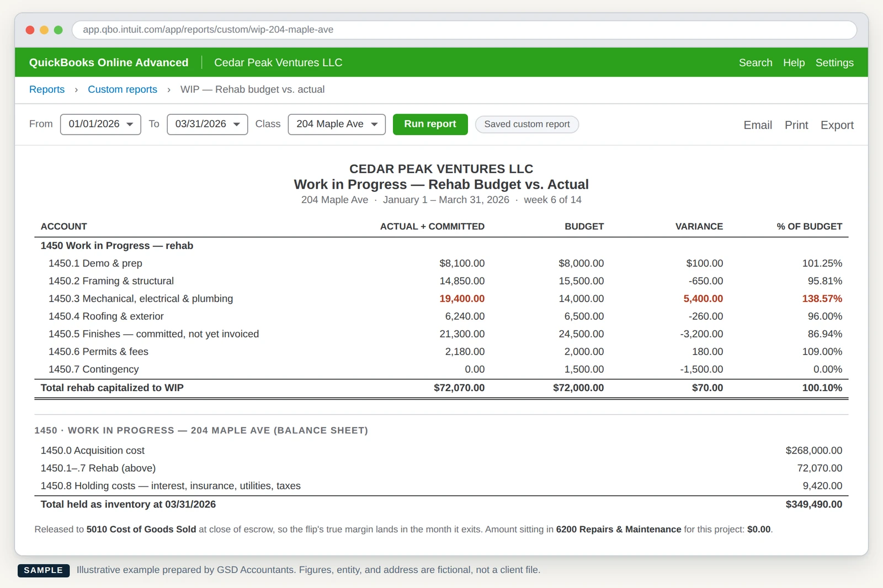883x588 pixels.
Task: Click the $72,000.00 total budget amount
Action: pos(578,388)
